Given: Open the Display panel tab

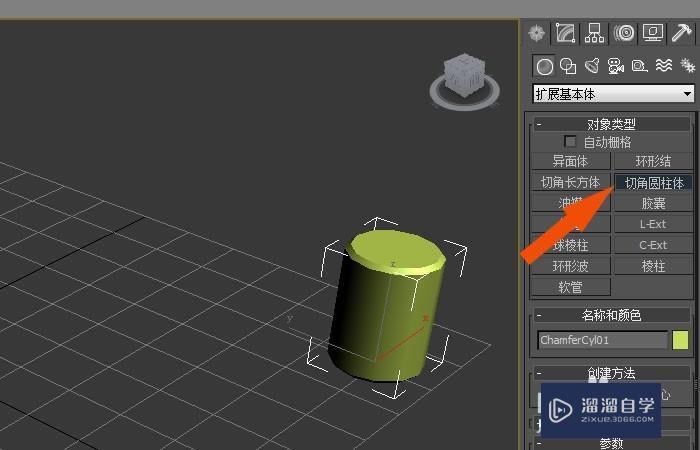Looking at the screenshot, I should click(x=653, y=33).
